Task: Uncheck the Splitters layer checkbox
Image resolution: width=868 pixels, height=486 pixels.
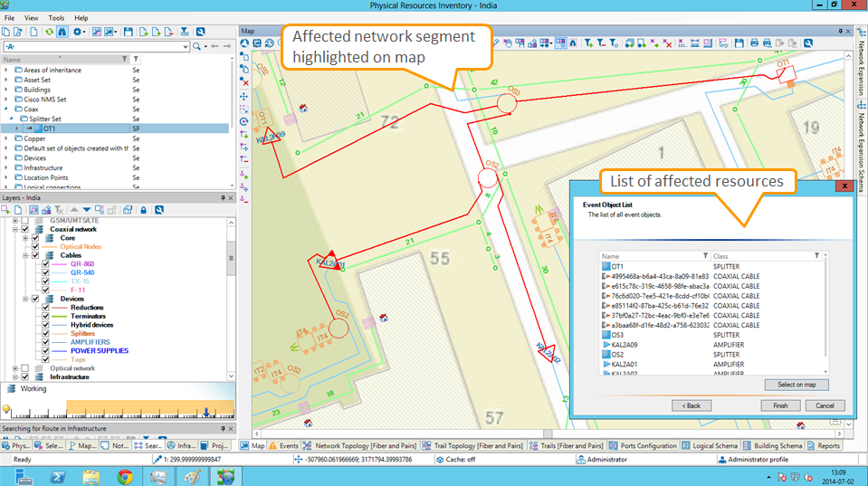Action: [45, 334]
